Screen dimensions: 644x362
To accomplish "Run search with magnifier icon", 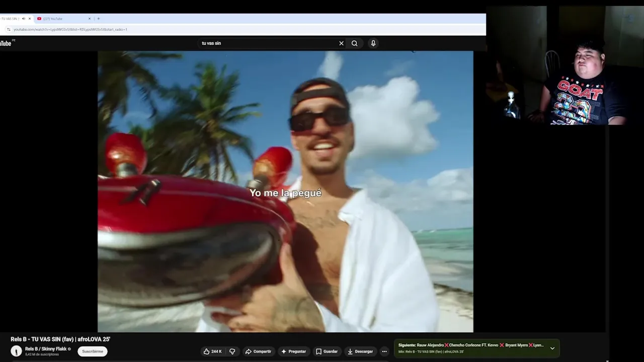I will (x=355, y=43).
